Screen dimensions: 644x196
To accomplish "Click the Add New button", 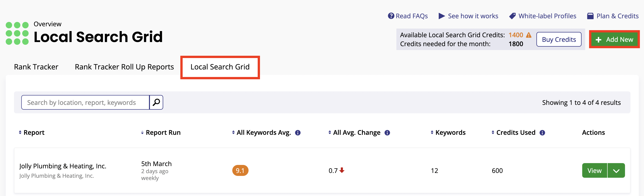I will point(614,39).
